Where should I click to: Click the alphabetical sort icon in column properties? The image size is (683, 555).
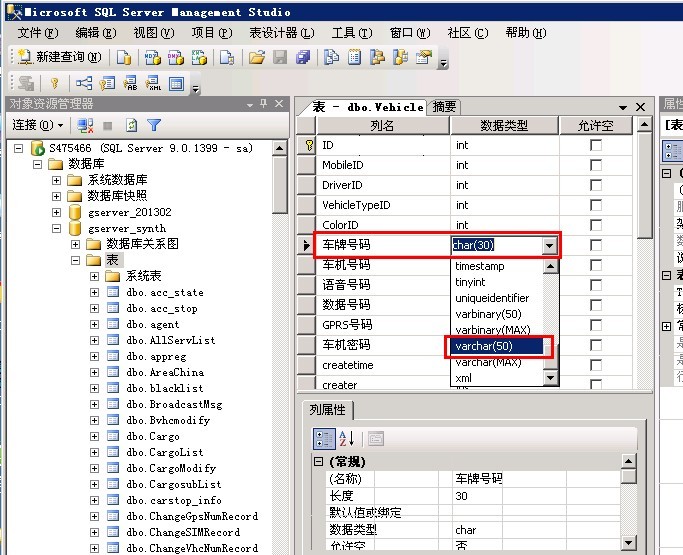pyautogui.click(x=346, y=438)
